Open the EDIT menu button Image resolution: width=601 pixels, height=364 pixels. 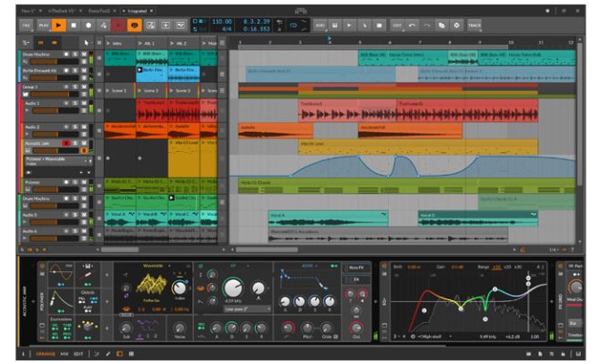coord(397,25)
